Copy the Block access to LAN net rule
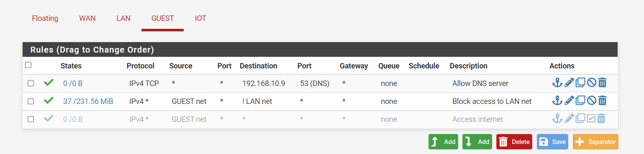644x154 pixels. click(x=580, y=100)
